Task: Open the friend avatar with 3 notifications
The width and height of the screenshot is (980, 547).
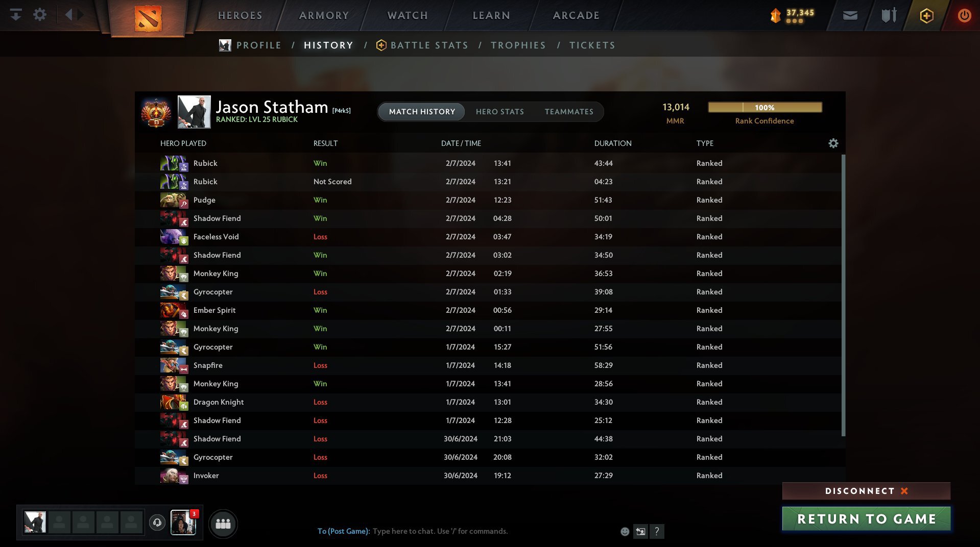Action: click(x=183, y=523)
